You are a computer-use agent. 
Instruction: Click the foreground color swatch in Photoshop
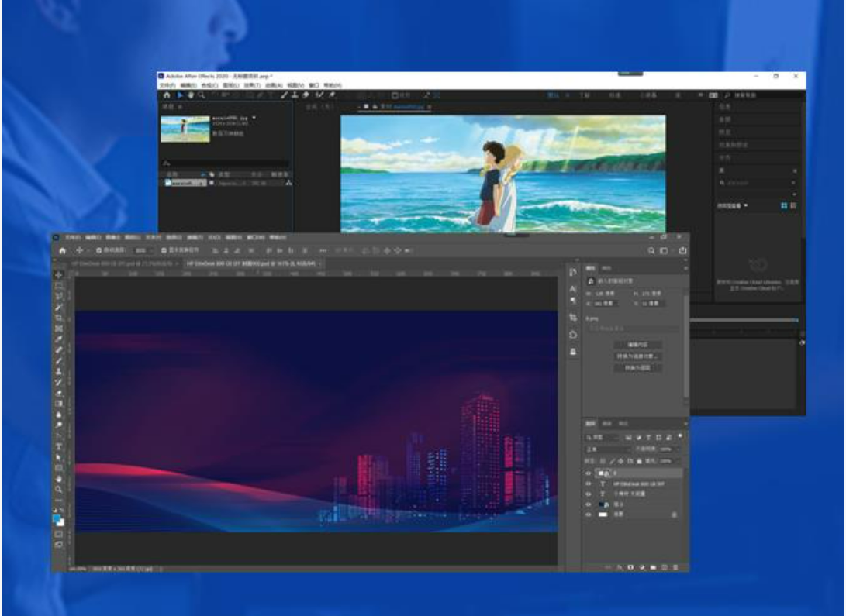tap(57, 518)
